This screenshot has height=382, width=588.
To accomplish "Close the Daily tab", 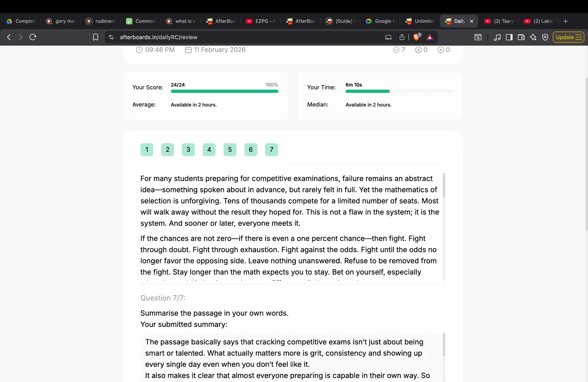I will [472, 21].
